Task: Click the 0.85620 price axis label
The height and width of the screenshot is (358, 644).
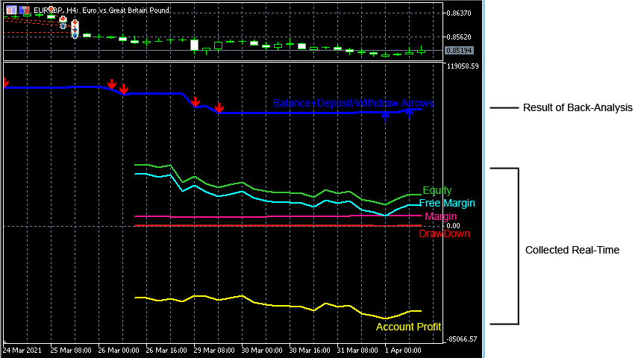Action: tap(459, 37)
